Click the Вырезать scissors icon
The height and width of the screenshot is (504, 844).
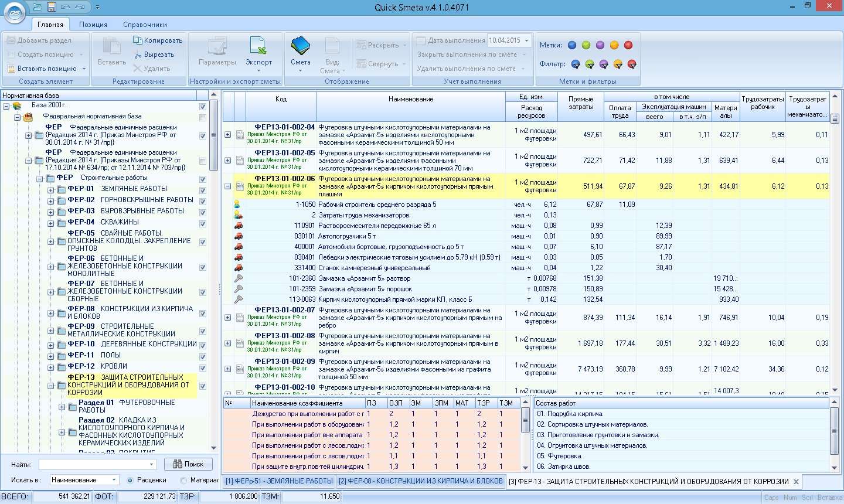click(138, 55)
